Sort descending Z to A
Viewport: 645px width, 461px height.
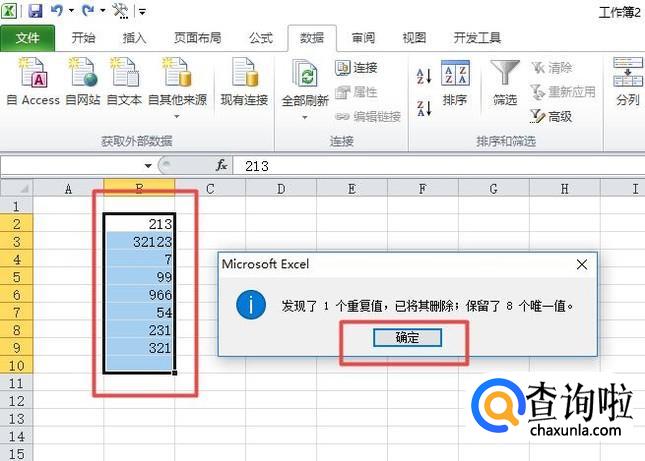coord(424,109)
